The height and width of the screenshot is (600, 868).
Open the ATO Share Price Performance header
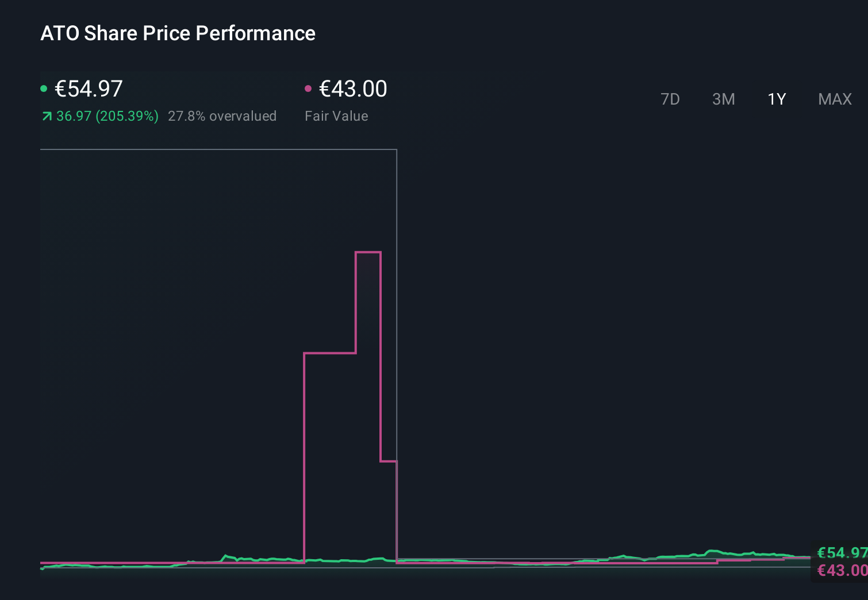point(178,33)
